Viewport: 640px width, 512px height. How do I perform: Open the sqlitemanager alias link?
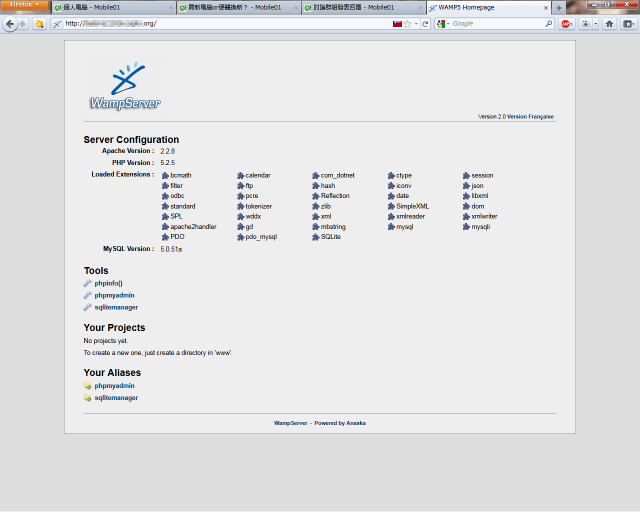pos(116,398)
